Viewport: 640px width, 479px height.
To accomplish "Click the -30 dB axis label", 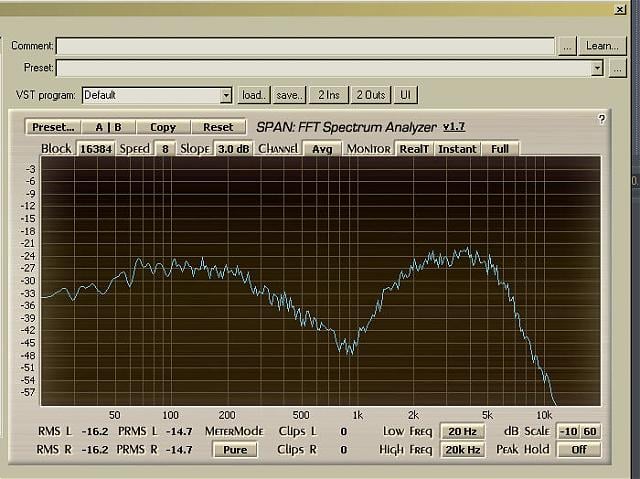I will pyautogui.click(x=28, y=281).
